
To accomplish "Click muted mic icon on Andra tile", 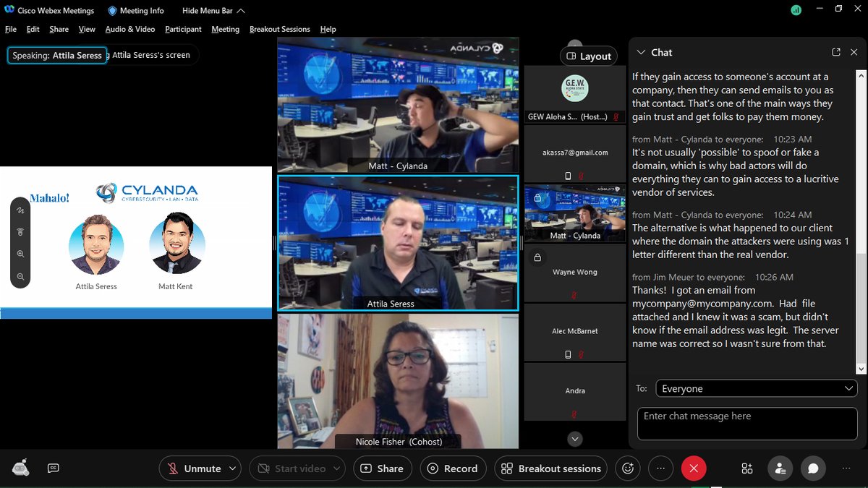I will [574, 414].
